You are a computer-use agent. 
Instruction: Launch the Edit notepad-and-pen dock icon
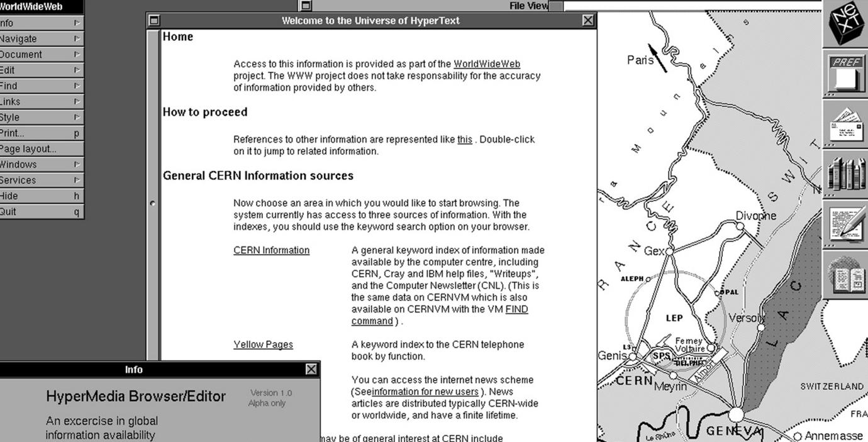point(845,224)
